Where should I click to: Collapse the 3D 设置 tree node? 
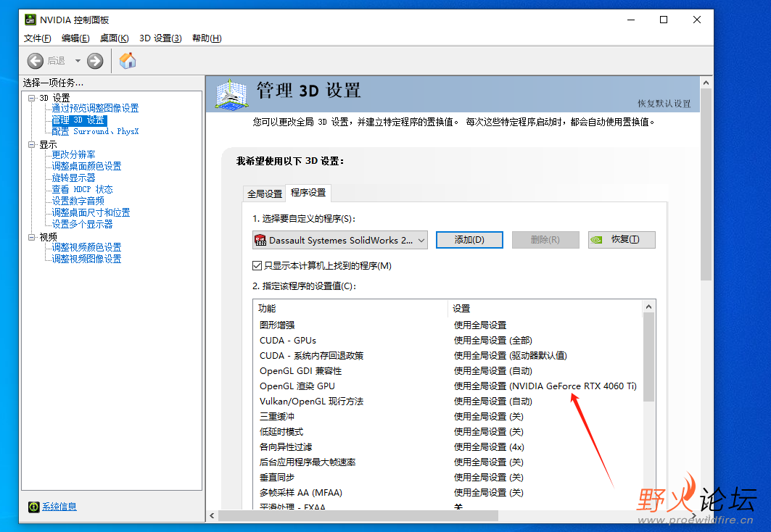pos(32,98)
